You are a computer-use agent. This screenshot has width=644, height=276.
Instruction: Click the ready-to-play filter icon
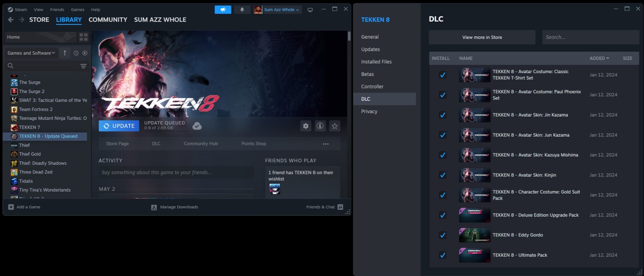pos(85,53)
